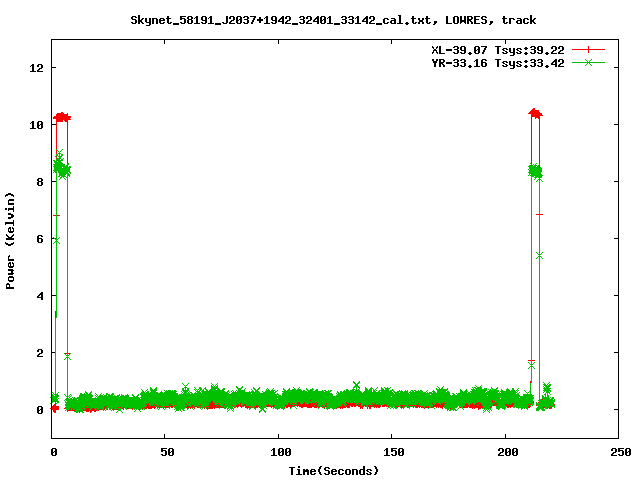
Task: Click the x-axis tick label 250
Action: [620, 452]
